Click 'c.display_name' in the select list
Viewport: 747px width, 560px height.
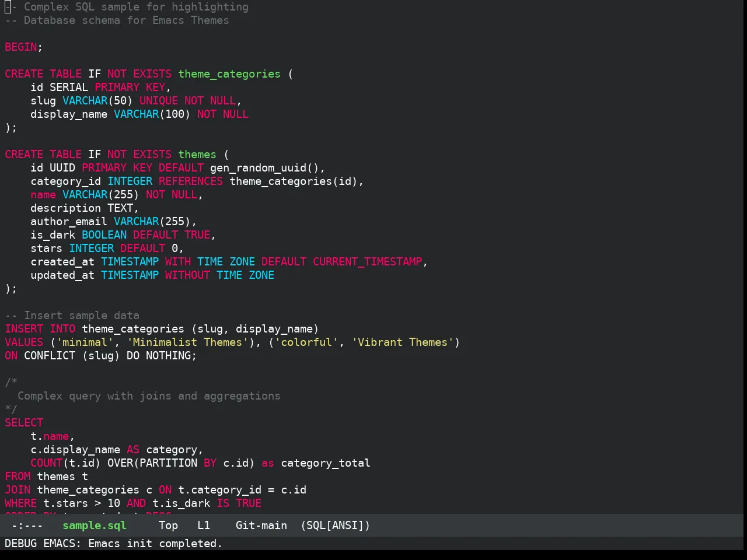point(75,450)
